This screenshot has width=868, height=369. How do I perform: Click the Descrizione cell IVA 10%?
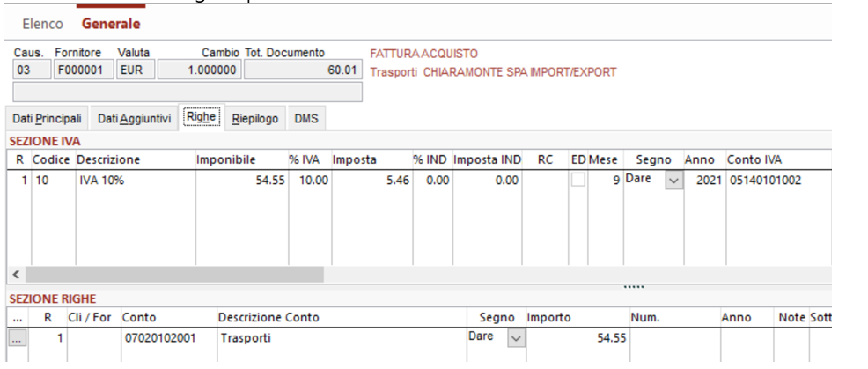tap(136, 181)
